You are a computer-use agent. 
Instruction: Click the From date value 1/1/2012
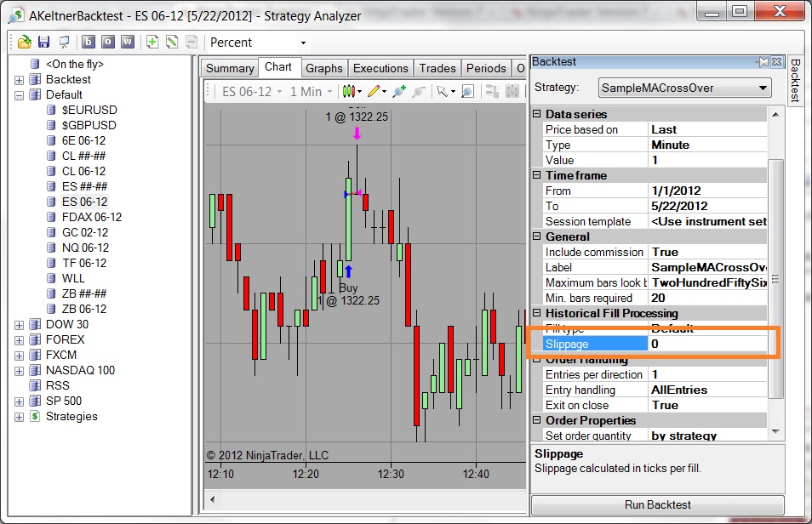point(707,191)
